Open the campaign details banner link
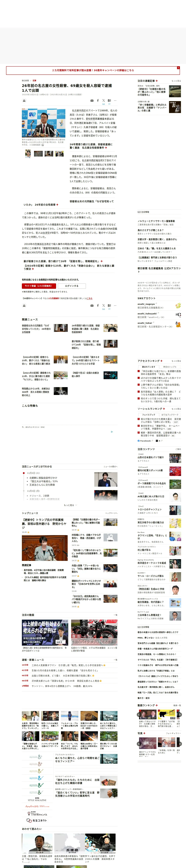This screenshot has height=868, width=186. 93,70
